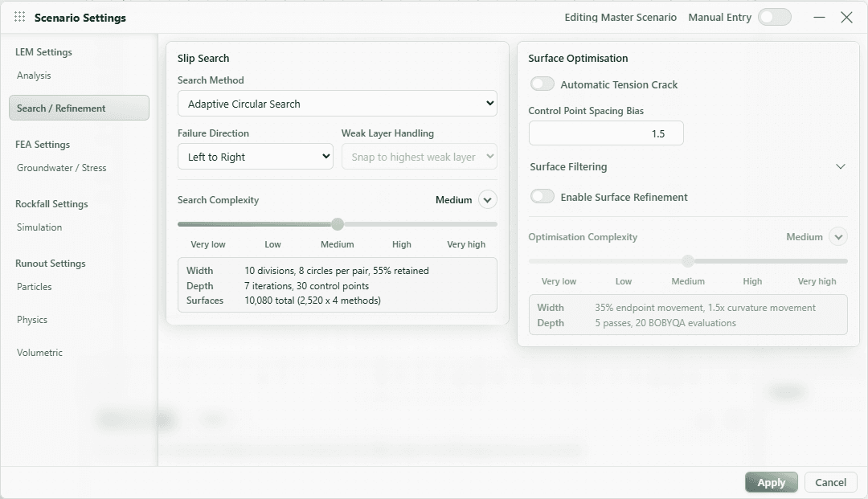Expand the Optimisation Complexity chevron button
The image size is (868, 499).
point(838,237)
